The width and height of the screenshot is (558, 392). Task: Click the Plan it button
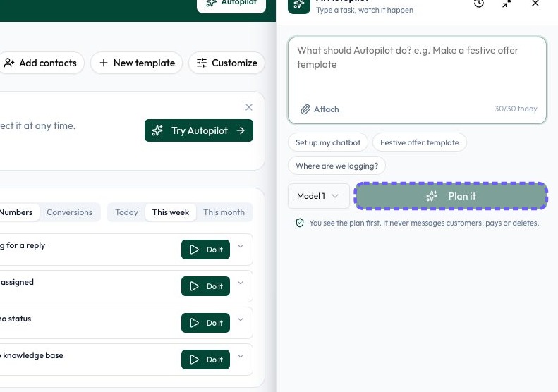(x=451, y=196)
